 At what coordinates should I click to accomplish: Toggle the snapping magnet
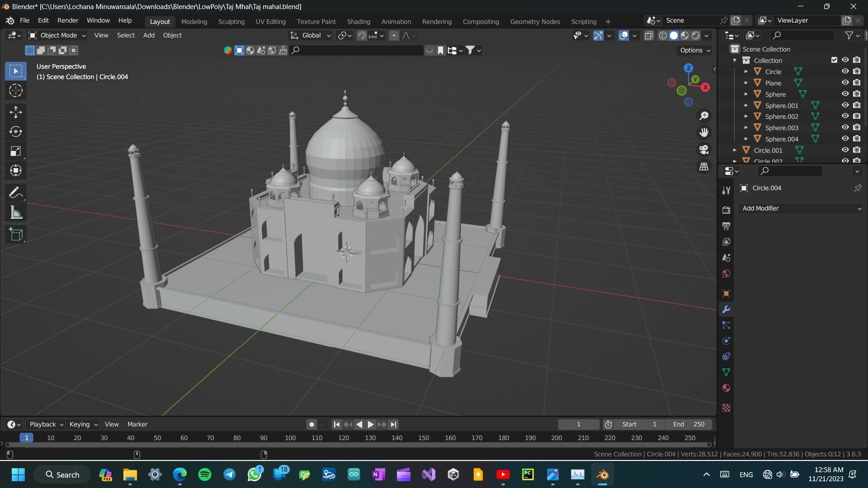(362, 35)
